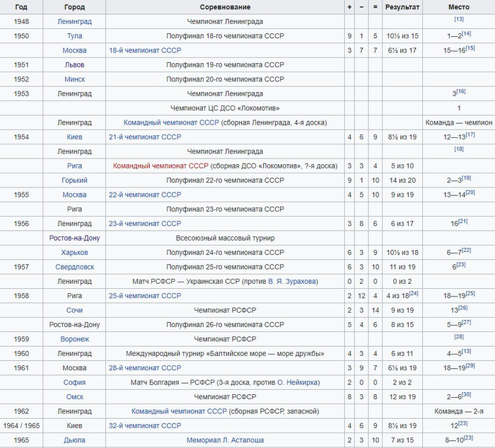Follow the 28-й чемпионат СССР link

pyautogui.click(x=145, y=368)
